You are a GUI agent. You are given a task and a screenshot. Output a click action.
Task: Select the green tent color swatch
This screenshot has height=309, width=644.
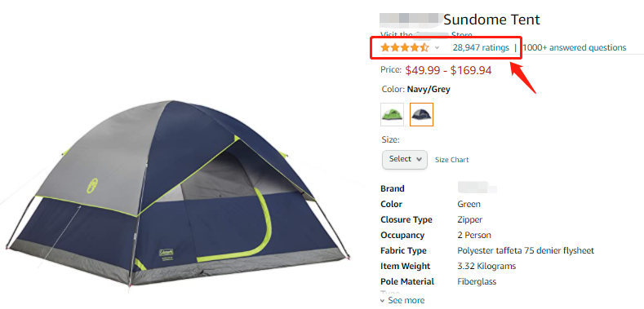pyautogui.click(x=393, y=114)
